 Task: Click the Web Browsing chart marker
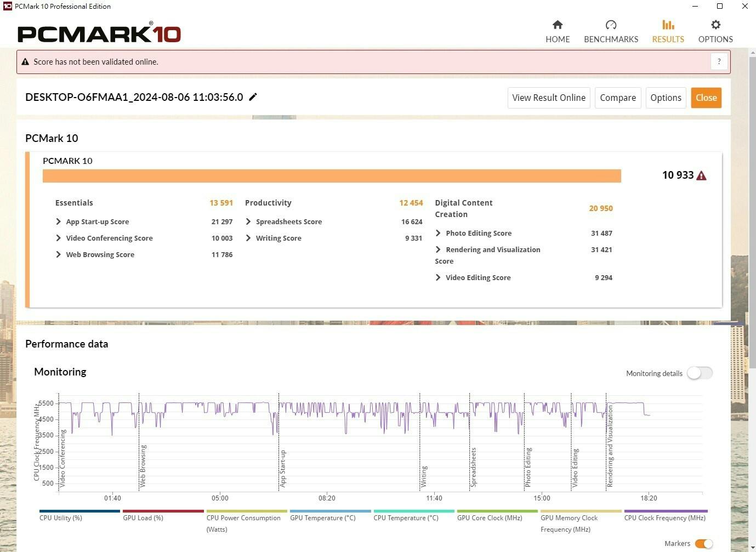tap(143, 466)
